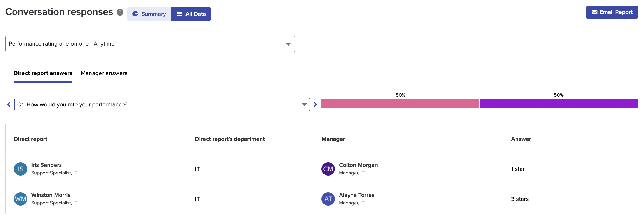644x222 pixels.
Task: Click the manager name Alayna Torres
Action: pos(357,195)
